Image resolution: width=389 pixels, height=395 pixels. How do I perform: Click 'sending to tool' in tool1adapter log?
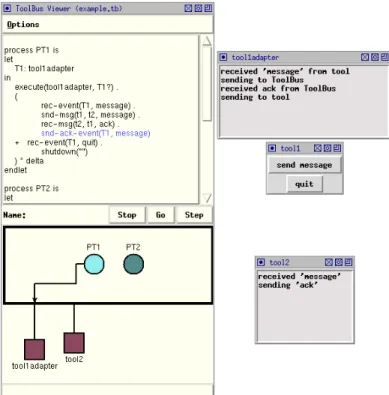(255, 97)
